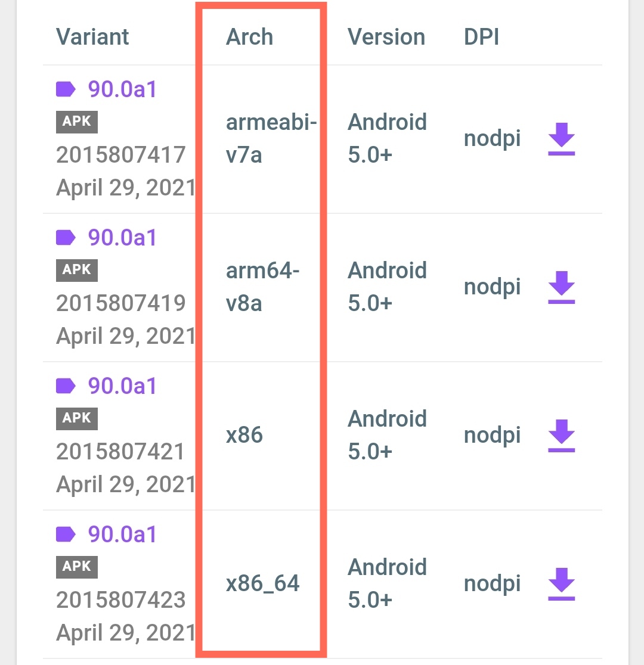Click tag icon beside variant 2015807421
Screen dimensions: 644x665
point(66,386)
